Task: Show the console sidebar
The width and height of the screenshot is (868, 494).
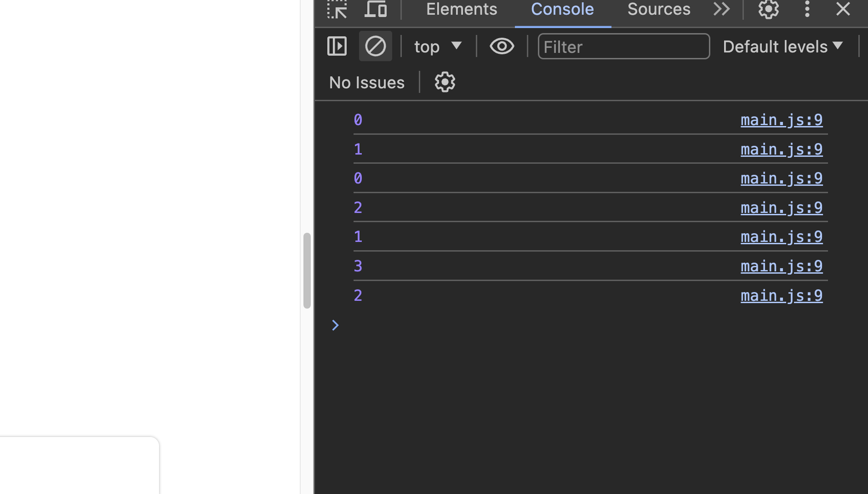Action: click(x=337, y=46)
